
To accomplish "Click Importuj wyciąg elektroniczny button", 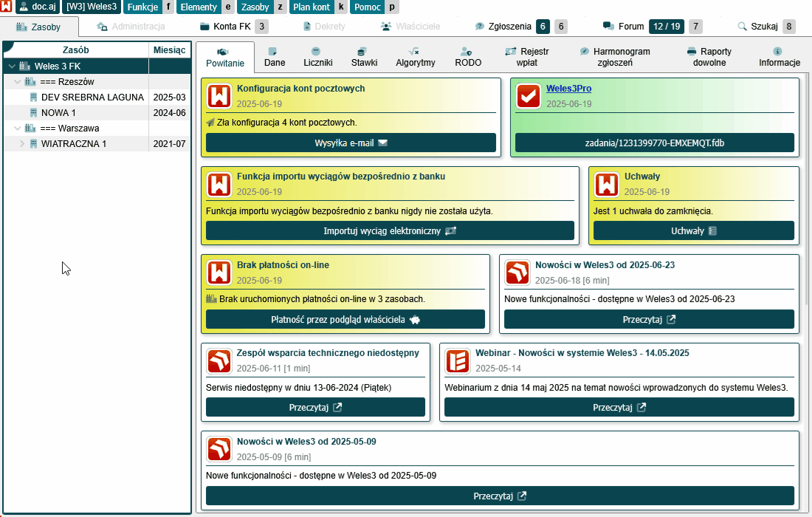I will 390,231.
